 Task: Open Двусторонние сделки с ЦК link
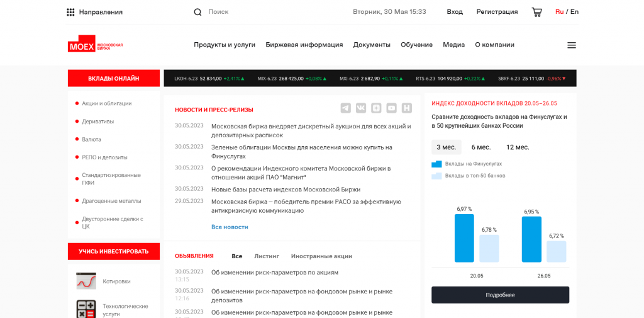click(x=112, y=222)
